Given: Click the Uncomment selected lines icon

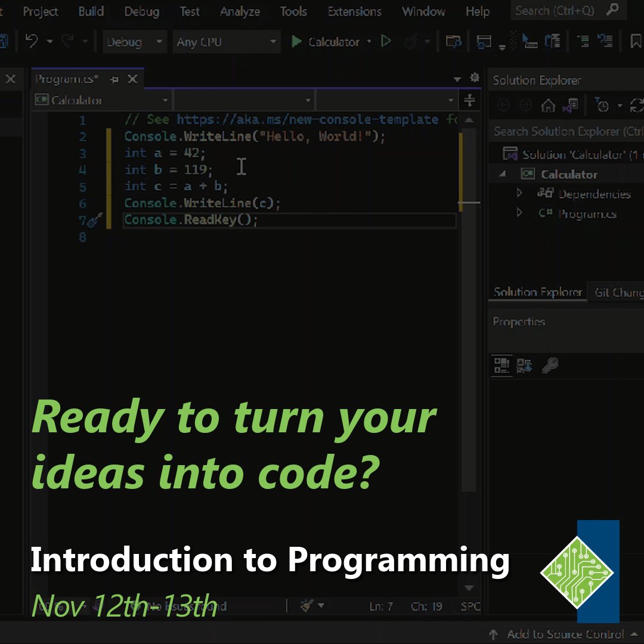Looking at the screenshot, I should 605,41.
